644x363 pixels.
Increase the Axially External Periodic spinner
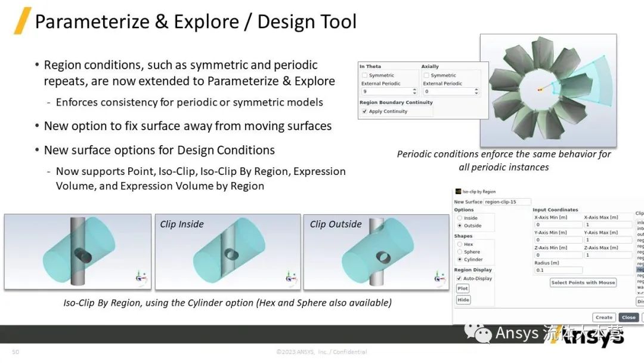tap(476, 90)
